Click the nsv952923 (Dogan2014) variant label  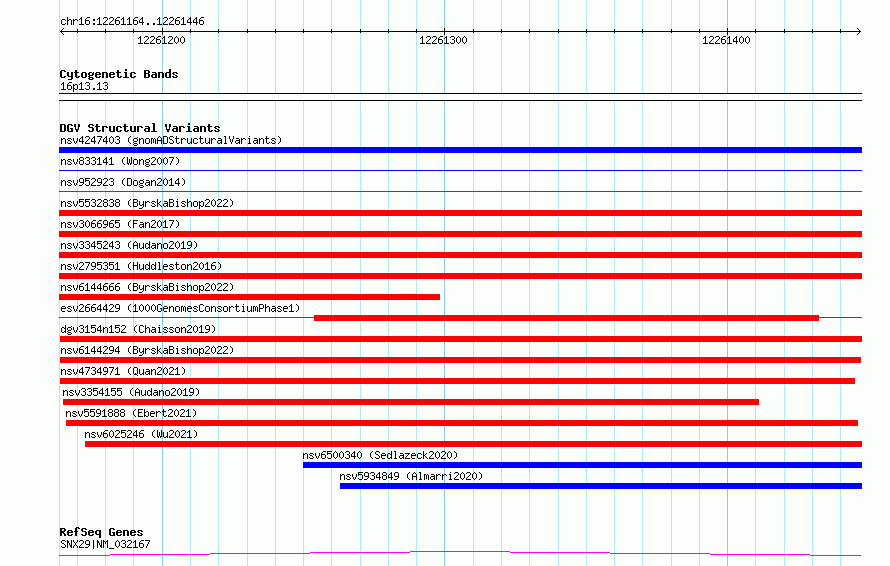pyautogui.click(x=123, y=182)
